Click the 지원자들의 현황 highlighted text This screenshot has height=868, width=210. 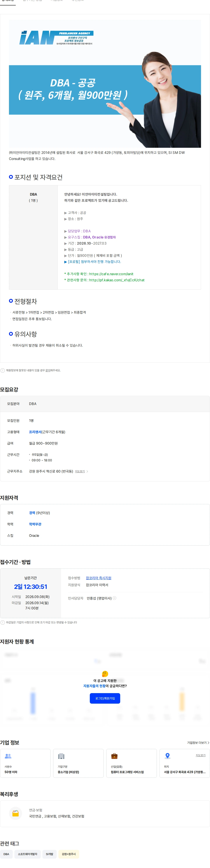click(94, 686)
